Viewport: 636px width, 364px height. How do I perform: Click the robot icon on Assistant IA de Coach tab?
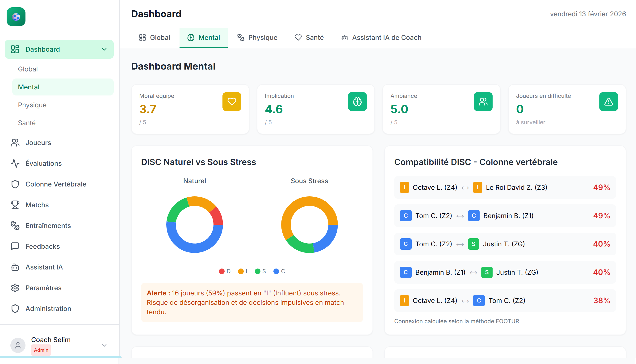(345, 37)
